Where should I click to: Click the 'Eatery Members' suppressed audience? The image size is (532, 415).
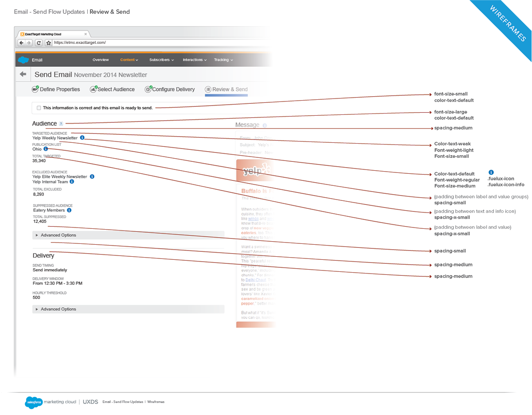[49, 210]
